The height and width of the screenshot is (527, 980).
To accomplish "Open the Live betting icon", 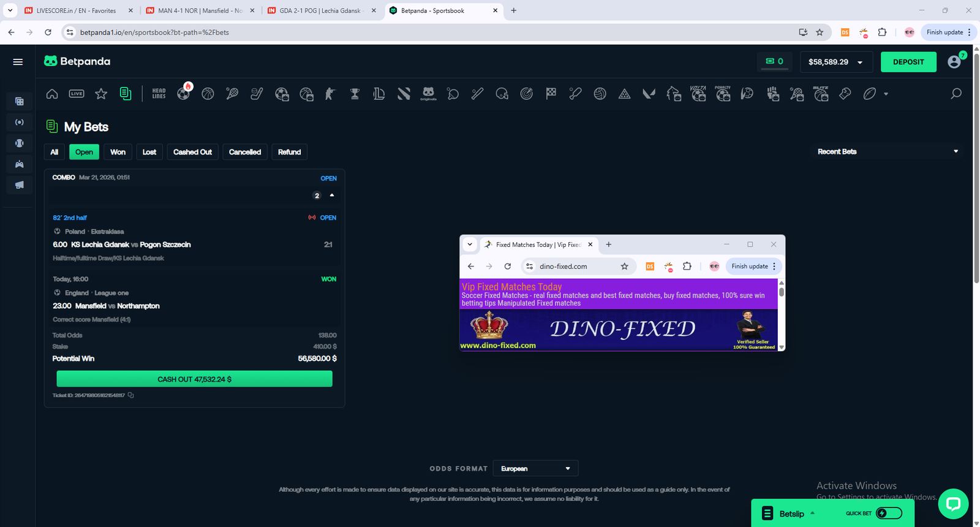I will coord(77,94).
